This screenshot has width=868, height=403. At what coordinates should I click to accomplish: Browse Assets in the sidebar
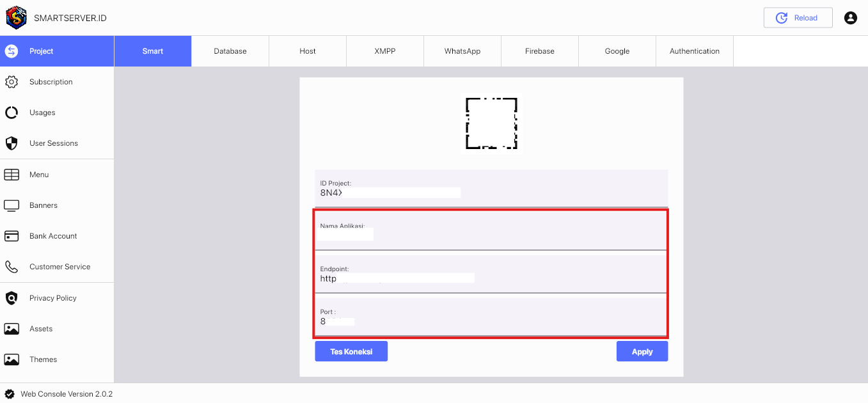[41, 328]
